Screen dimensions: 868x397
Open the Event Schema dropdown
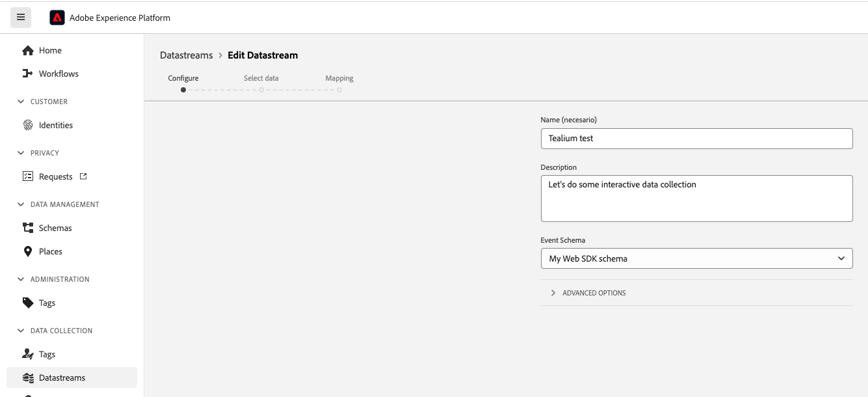pyautogui.click(x=696, y=258)
